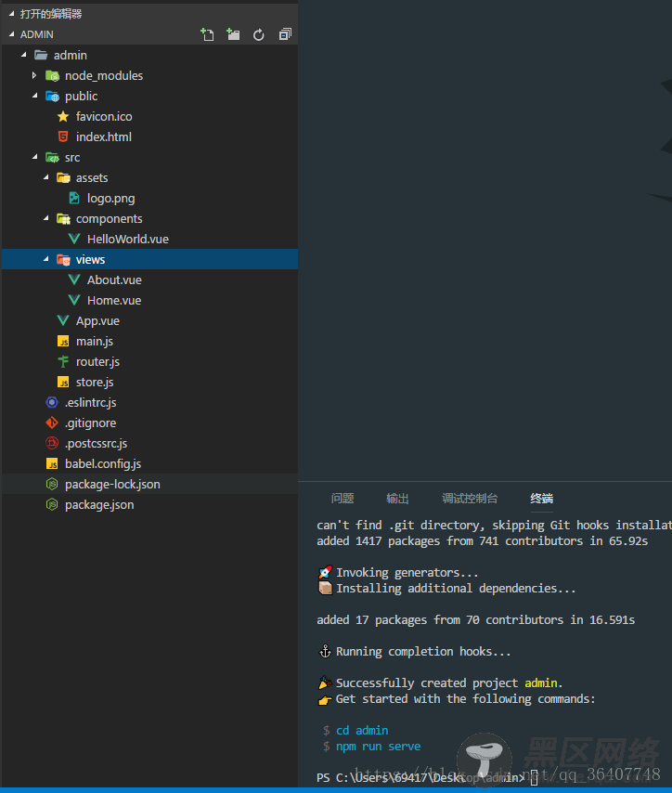This screenshot has height=793, width=672.
Task: Switch to the 问题 panel tab
Action: pos(342,499)
